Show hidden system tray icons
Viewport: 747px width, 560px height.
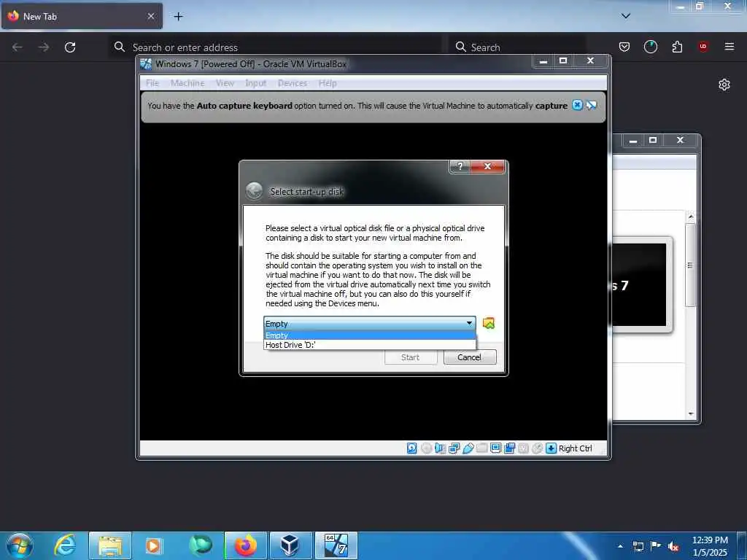pos(620,546)
